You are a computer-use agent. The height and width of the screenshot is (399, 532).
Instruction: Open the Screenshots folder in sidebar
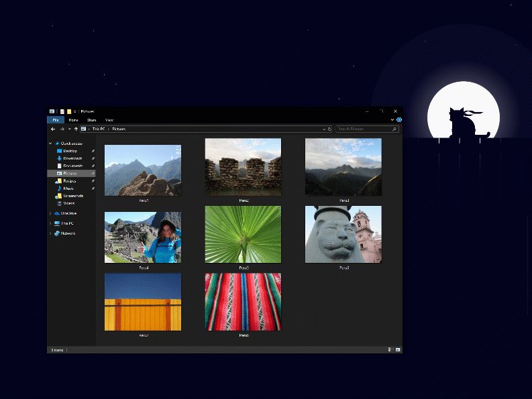[x=73, y=196]
